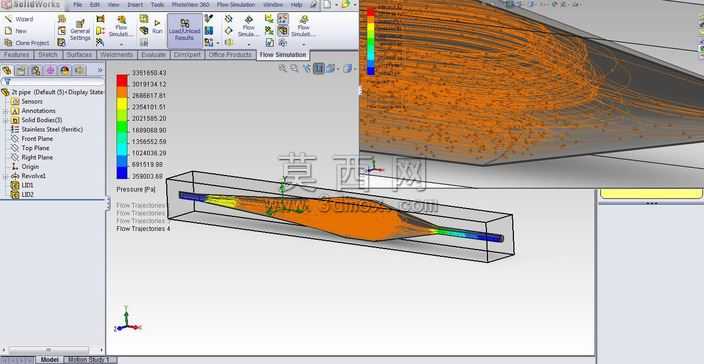The width and height of the screenshot is (704, 364).
Task: Switch to the Surfaces tab
Action: pos(79,55)
